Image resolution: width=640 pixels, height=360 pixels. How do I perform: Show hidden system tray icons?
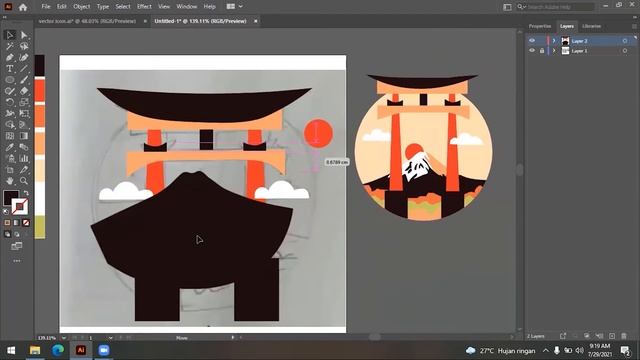pos(546,350)
